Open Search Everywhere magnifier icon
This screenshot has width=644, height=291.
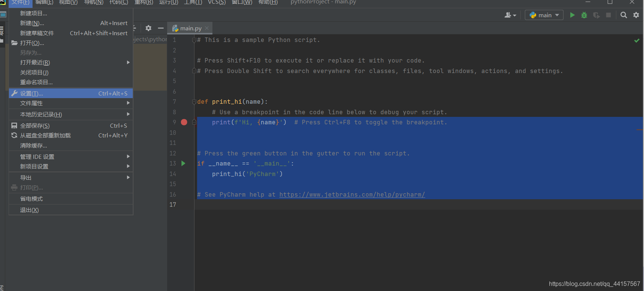(624, 15)
